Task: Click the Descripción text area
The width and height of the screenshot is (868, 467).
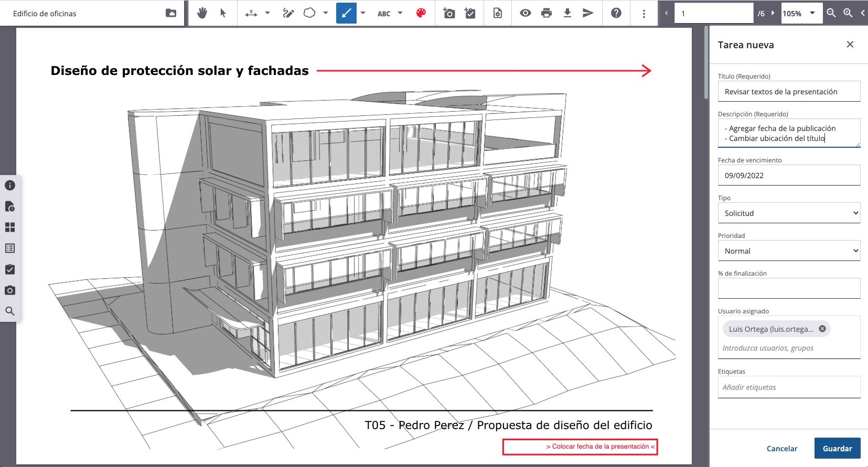Action: pos(789,133)
